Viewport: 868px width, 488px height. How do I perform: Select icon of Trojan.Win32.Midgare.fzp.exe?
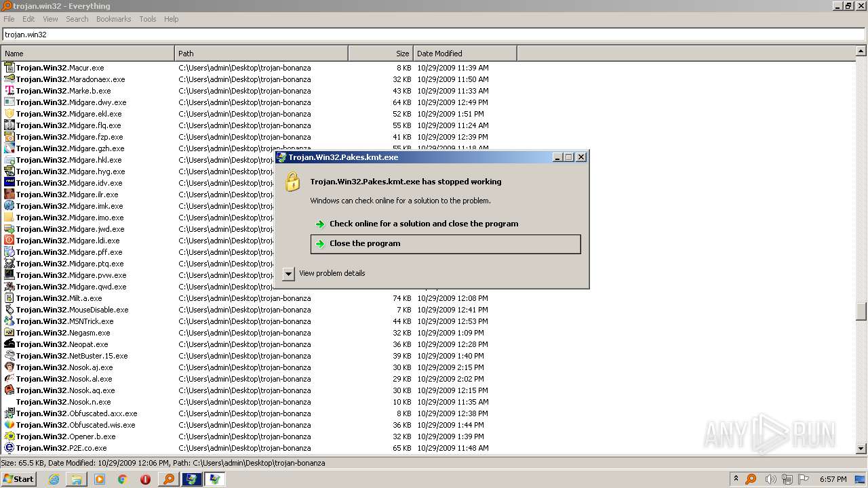[9, 137]
